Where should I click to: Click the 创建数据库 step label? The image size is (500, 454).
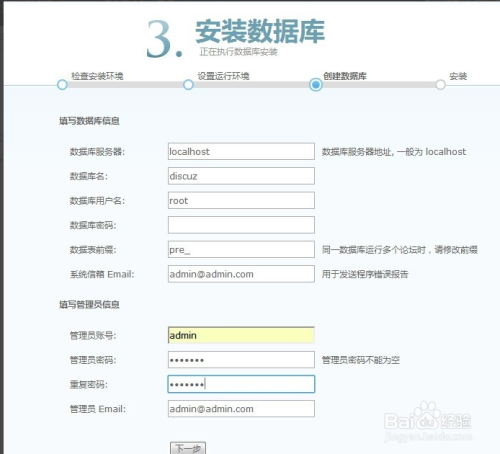345,76
